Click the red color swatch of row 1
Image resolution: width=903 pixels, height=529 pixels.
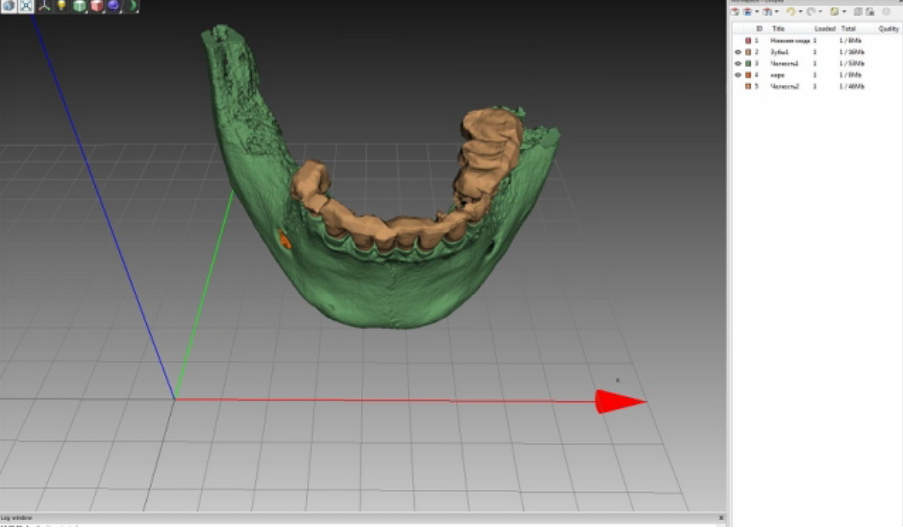748,40
